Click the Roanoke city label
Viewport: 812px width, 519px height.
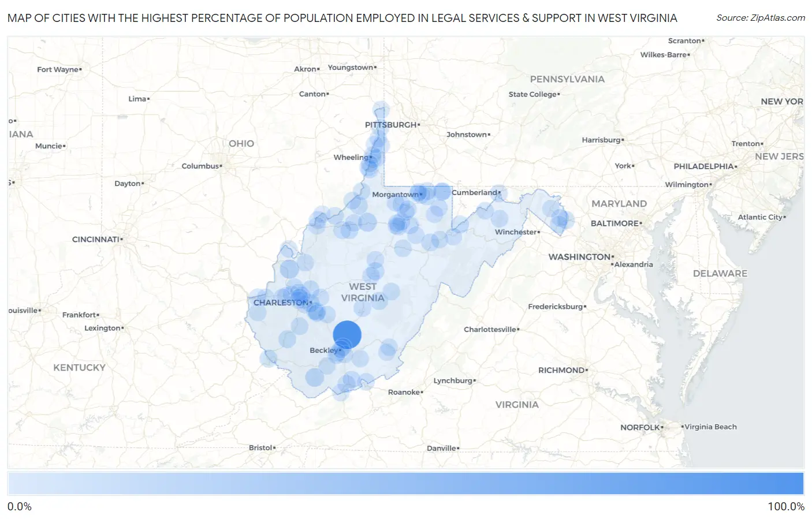tap(404, 392)
